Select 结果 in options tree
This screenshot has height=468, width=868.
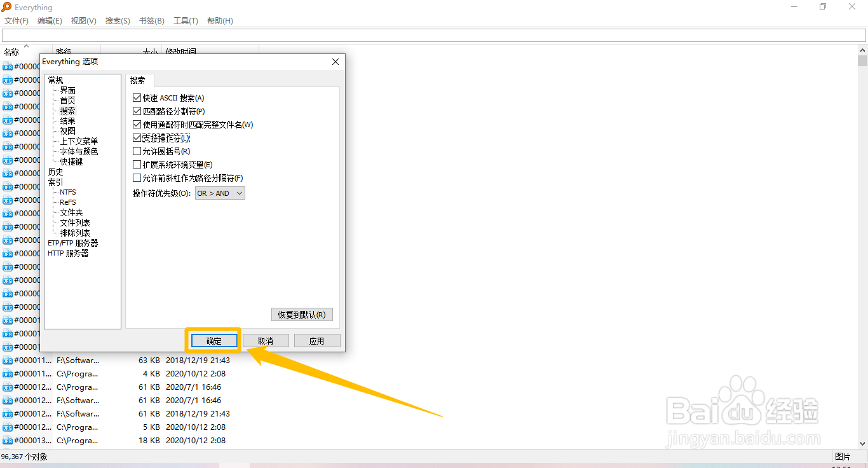67,121
